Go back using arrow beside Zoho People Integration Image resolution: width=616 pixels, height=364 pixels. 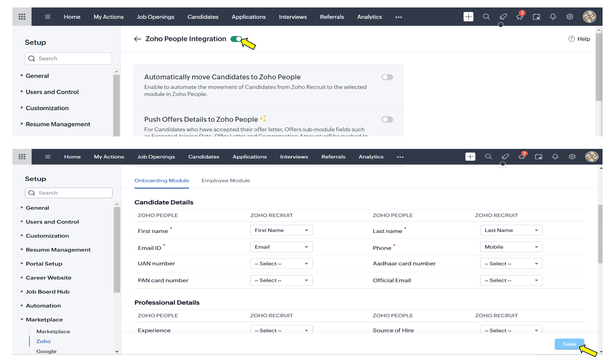(138, 39)
